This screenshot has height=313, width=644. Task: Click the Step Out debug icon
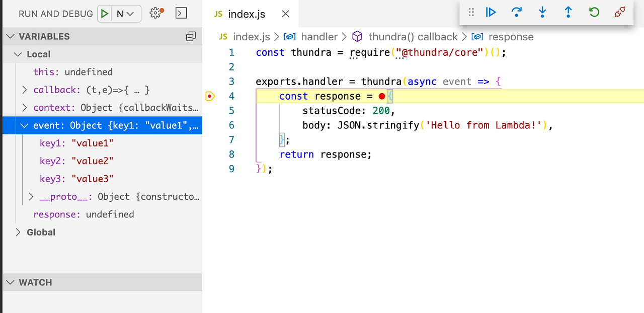568,12
